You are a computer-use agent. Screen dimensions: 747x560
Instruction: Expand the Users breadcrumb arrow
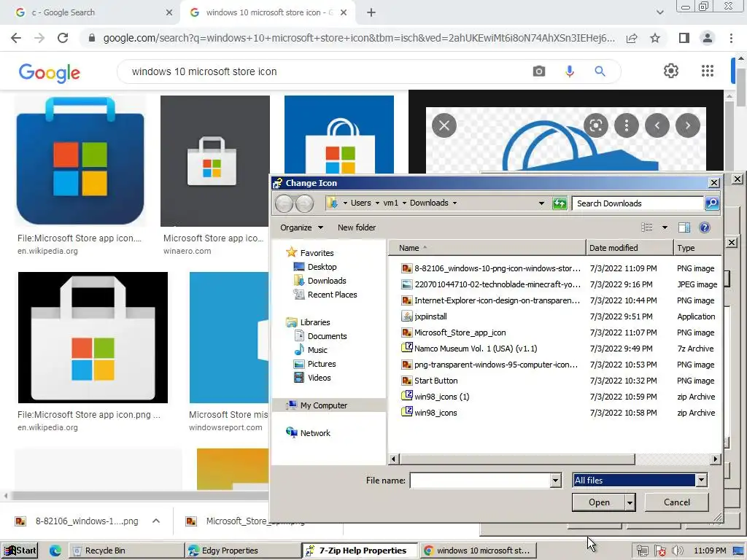coord(377,203)
